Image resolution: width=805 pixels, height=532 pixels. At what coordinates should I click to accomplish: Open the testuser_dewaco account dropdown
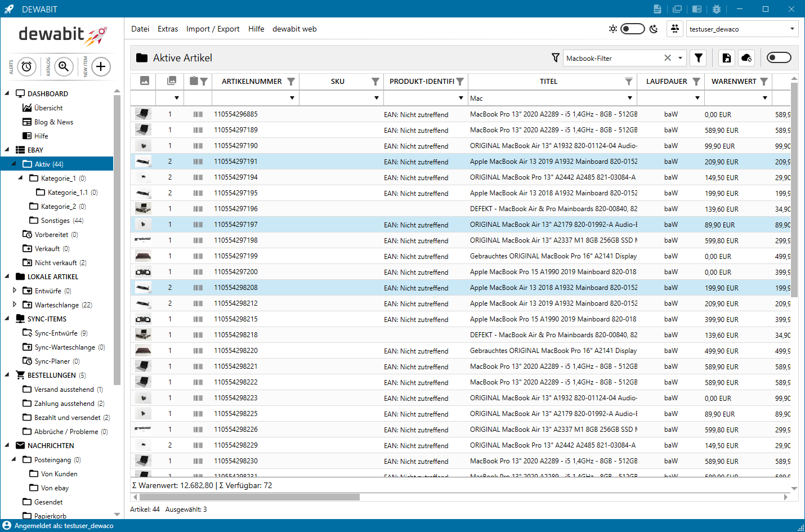click(792, 29)
